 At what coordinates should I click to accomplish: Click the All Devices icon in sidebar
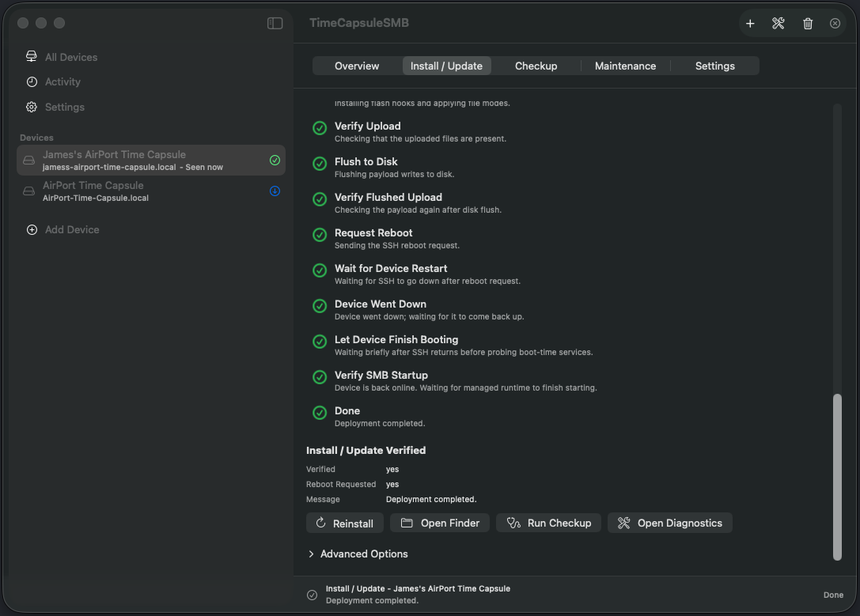pos(32,56)
